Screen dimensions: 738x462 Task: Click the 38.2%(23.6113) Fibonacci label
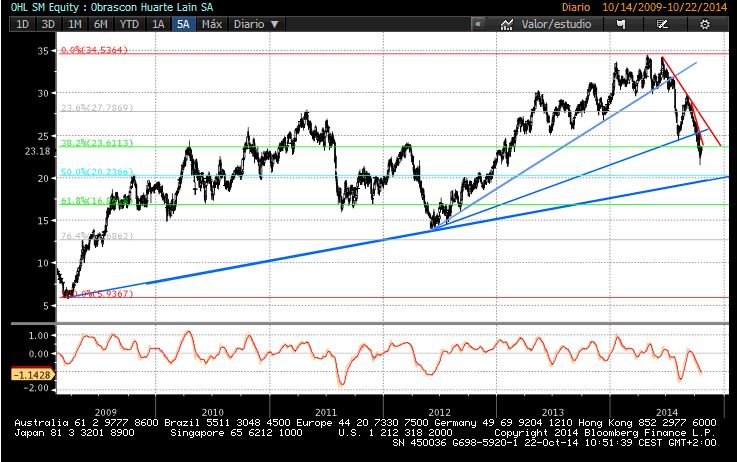click(97, 143)
